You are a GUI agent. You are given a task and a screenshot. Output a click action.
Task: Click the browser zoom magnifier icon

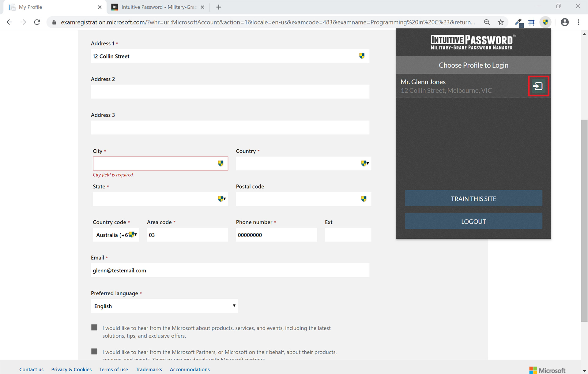click(x=487, y=22)
